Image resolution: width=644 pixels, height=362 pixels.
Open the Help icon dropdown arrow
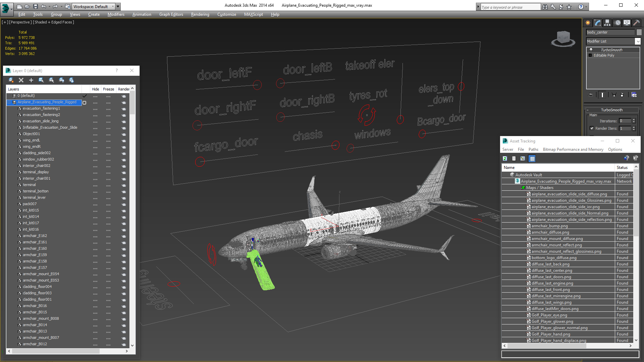pos(586,7)
